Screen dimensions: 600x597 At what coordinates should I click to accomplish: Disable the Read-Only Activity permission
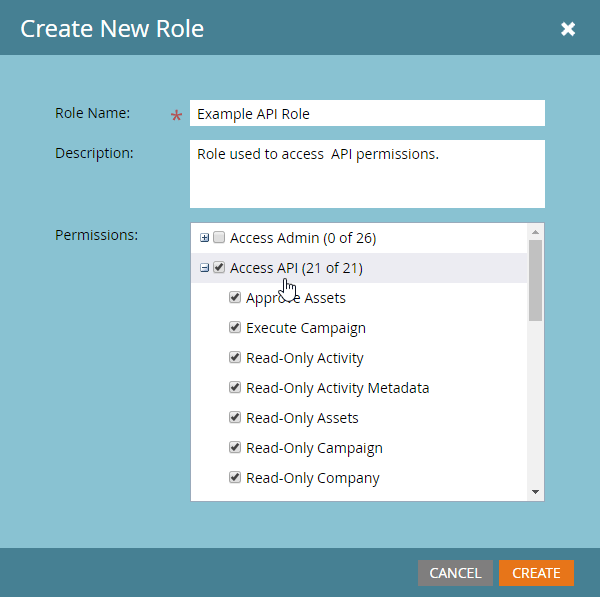click(235, 358)
